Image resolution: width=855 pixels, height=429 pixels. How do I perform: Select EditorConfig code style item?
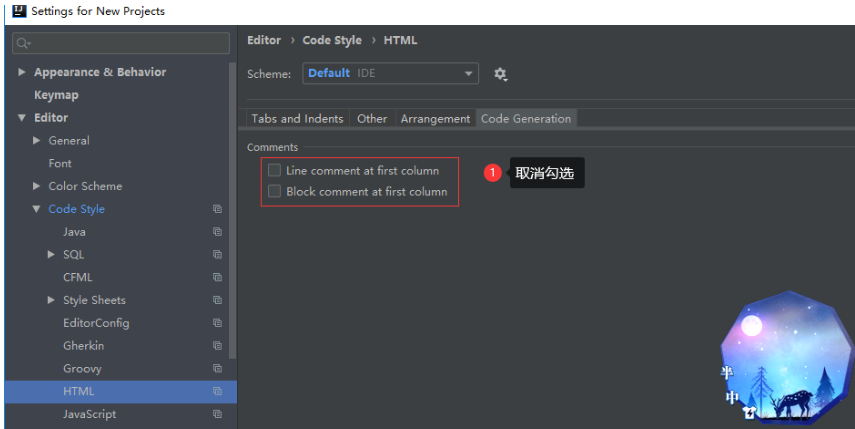point(96,323)
